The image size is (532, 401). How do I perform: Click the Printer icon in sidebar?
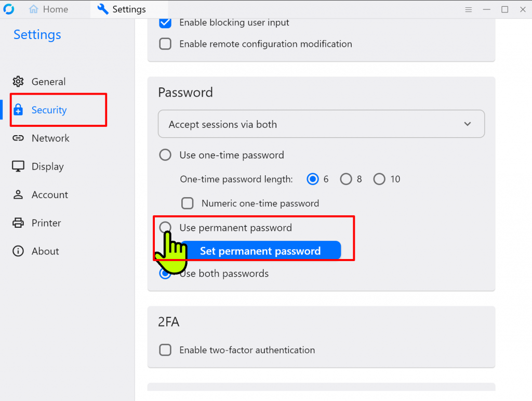tap(18, 223)
